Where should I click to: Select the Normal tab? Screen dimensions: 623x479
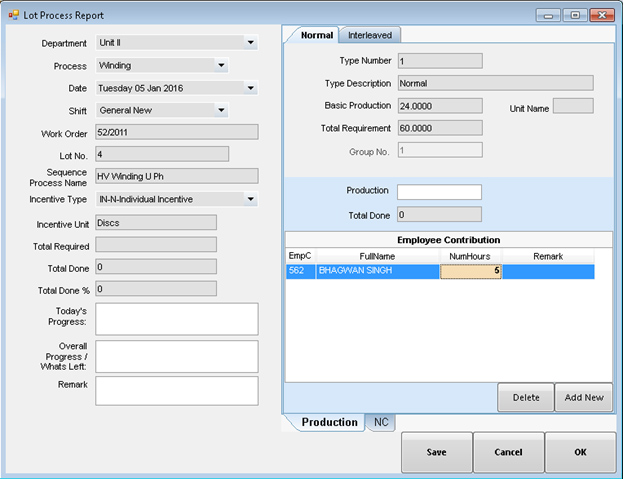[x=316, y=35]
